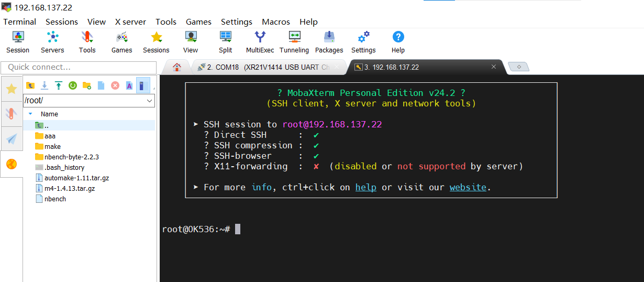644x282 pixels.
Task: Open the Settings menu
Action: [x=237, y=21]
